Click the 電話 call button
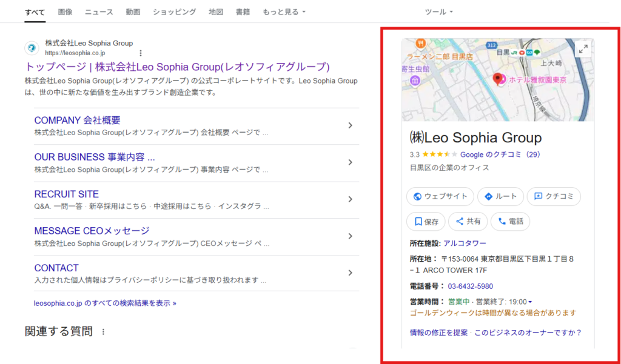Screen dimensions: 621x364 point(510,222)
